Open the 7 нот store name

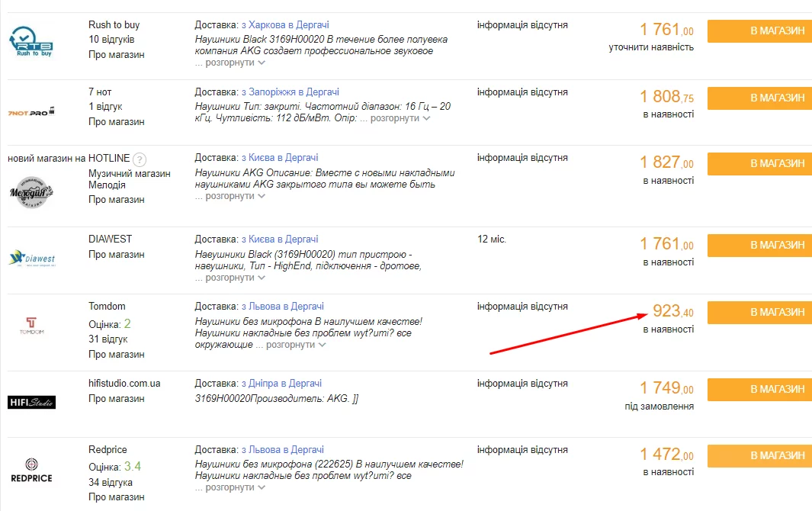click(100, 92)
